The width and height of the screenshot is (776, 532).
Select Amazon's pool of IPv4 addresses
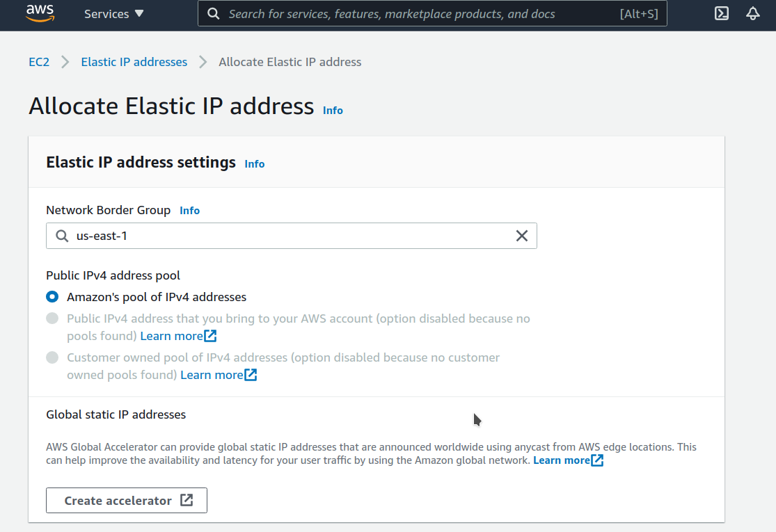tap(52, 296)
